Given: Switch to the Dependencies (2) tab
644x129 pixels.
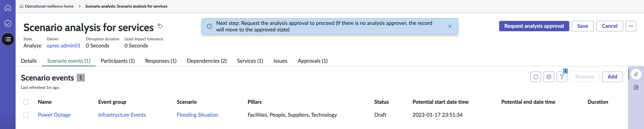Looking at the screenshot, I should pos(207,61).
